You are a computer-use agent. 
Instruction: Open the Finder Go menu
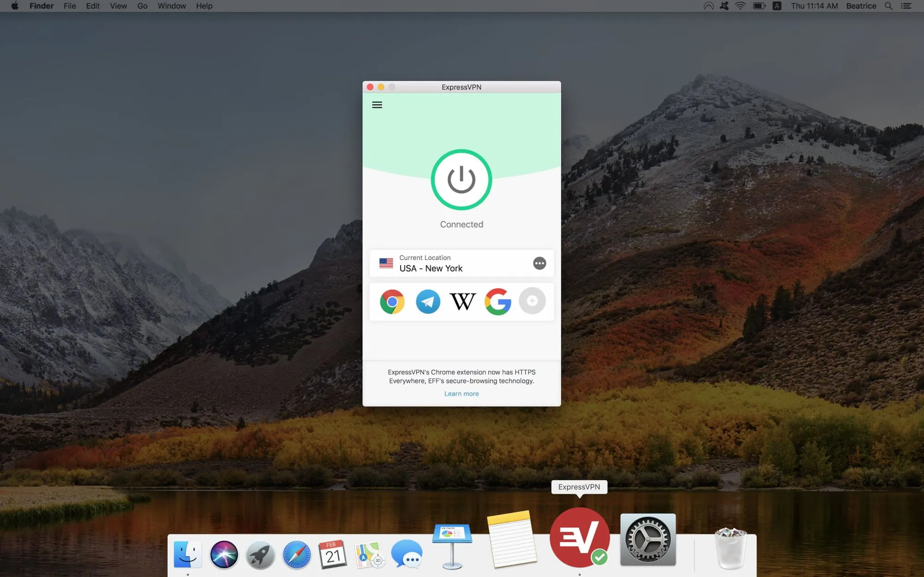[x=142, y=6]
